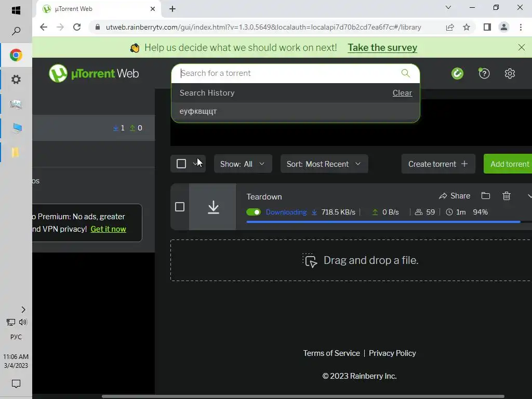Expand the Teardown torrent details chevron

coord(529,196)
